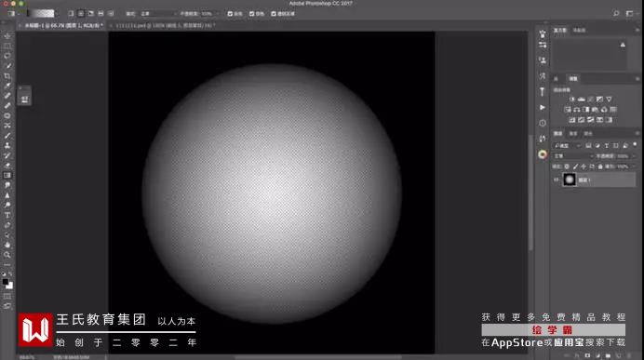Image resolution: width=644 pixels, height=360 pixels.
Task: Switch to the second document tab
Action: coord(165,25)
